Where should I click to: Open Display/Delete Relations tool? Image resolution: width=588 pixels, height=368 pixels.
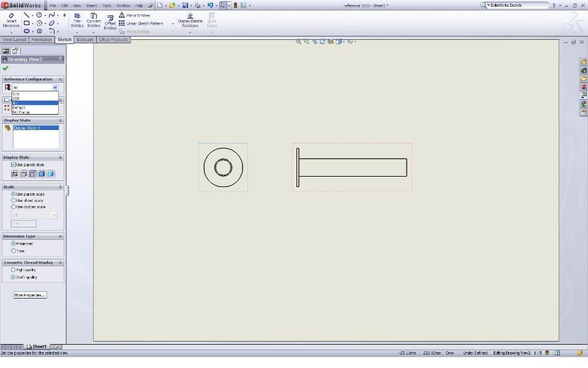pyautogui.click(x=190, y=20)
